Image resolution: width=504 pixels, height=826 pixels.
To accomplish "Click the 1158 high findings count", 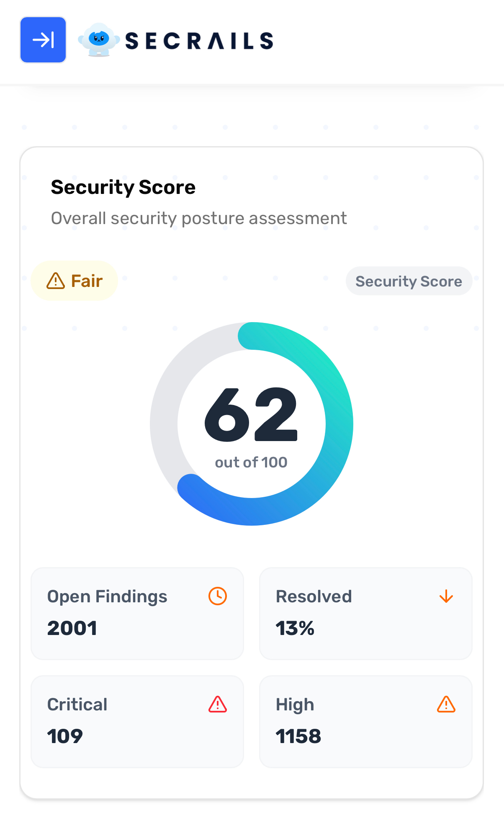I will point(298,736).
